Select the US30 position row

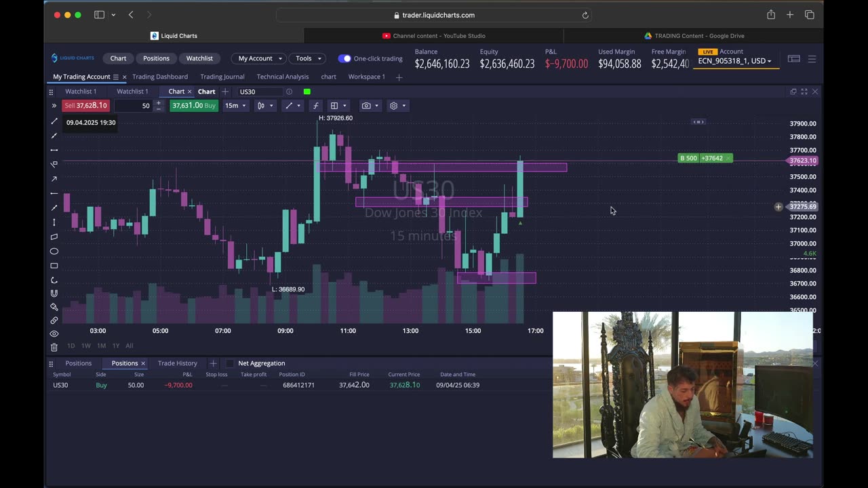click(298, 385)
